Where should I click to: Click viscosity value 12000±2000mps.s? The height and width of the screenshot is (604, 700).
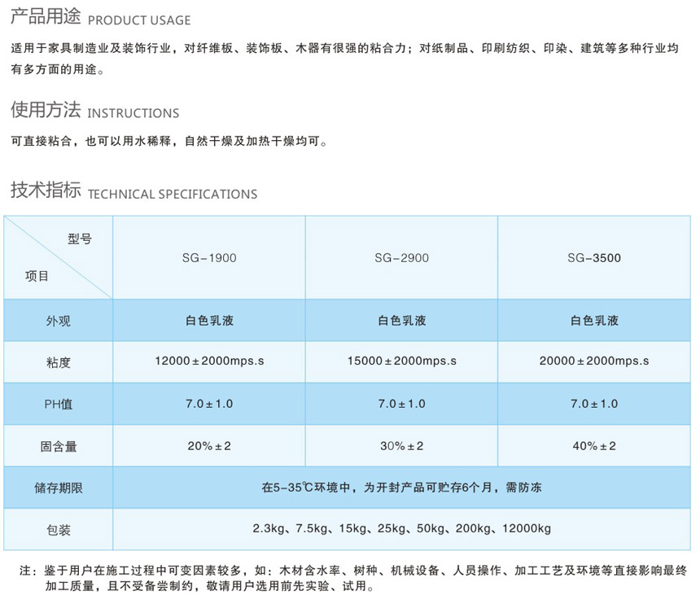pyautogui.click(x=209, y=361)
